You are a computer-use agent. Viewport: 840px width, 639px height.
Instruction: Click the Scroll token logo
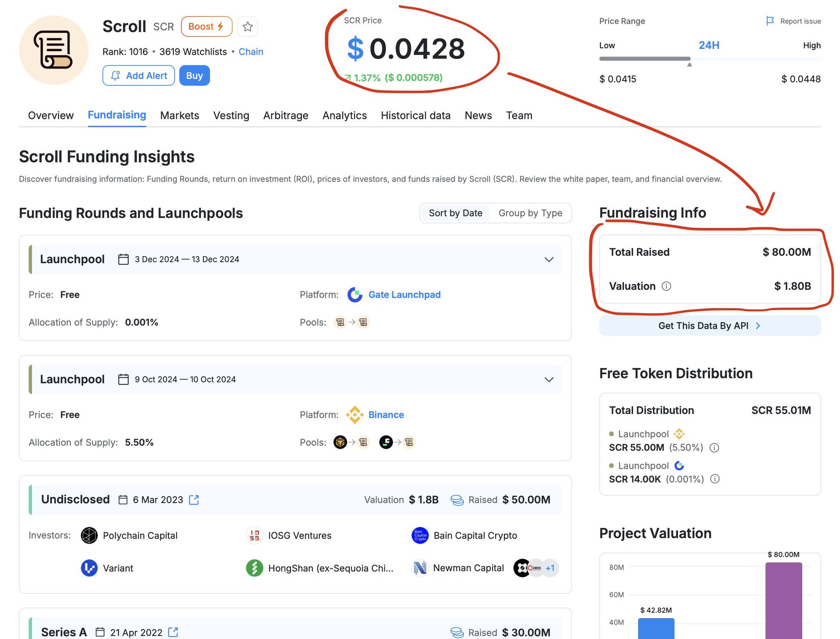[x=54, y=50]
